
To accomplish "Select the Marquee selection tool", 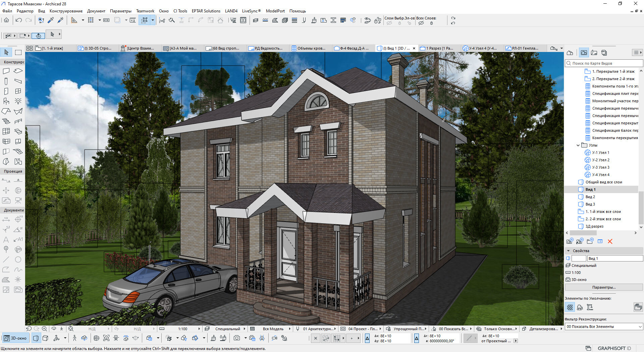I will pos(18,52).
